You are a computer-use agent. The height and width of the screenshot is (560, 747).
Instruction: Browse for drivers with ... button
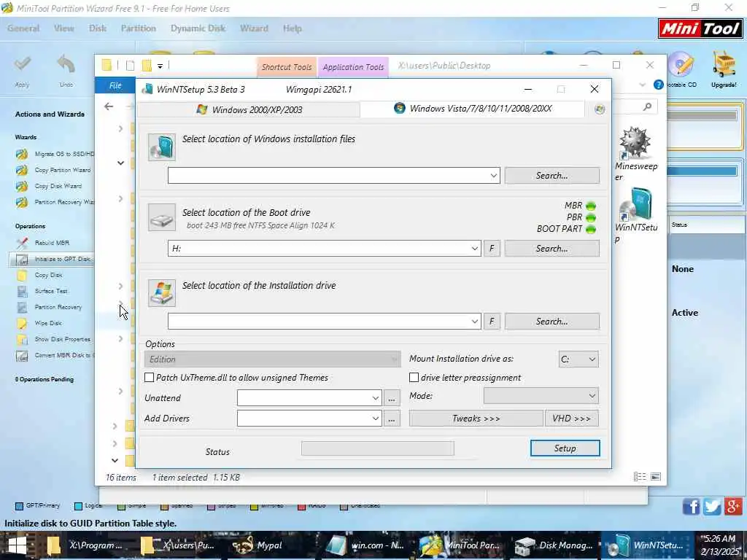click(x=392, y=419)
